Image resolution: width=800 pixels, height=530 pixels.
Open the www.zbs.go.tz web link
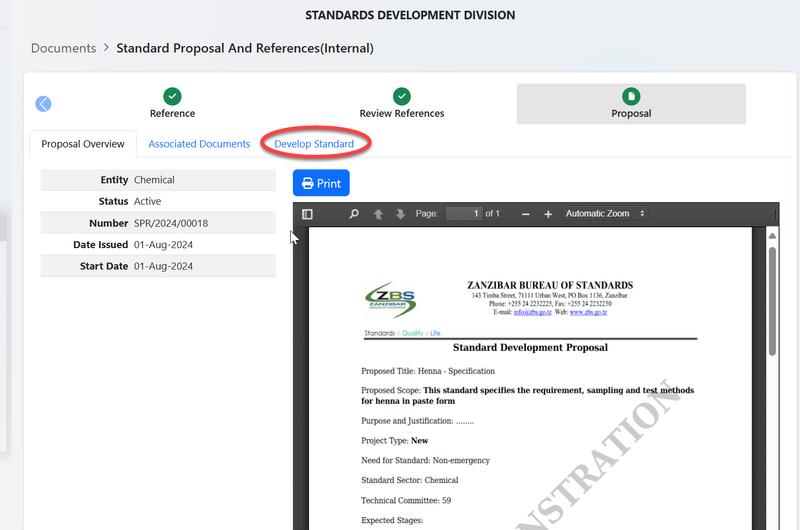coord(588,313)
